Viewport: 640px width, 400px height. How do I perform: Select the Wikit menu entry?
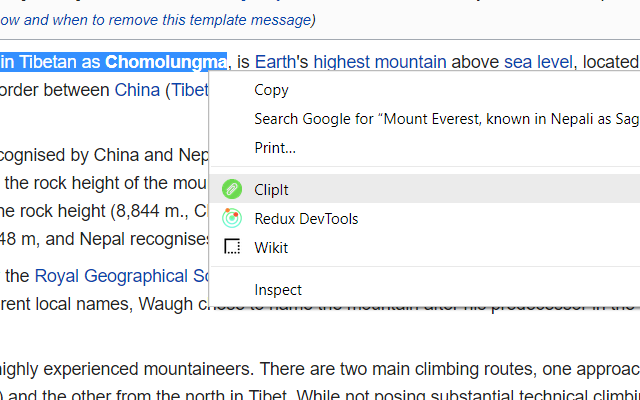(x=424, y=247)
